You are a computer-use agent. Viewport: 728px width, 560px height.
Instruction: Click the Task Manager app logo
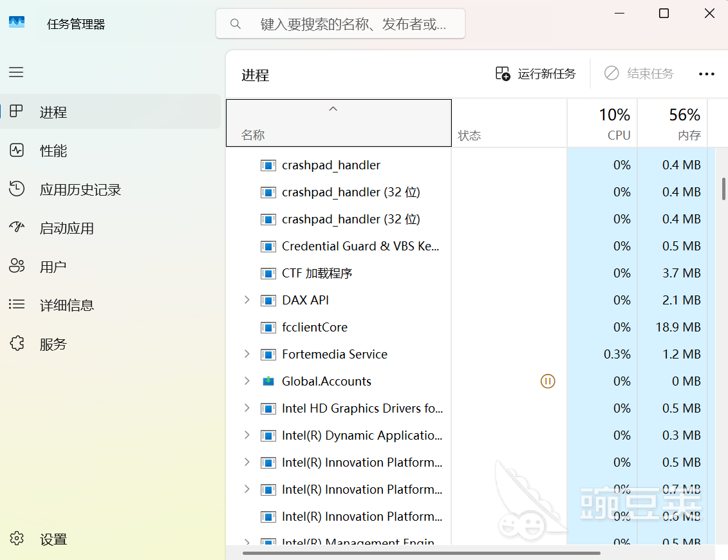pos(17,23)
